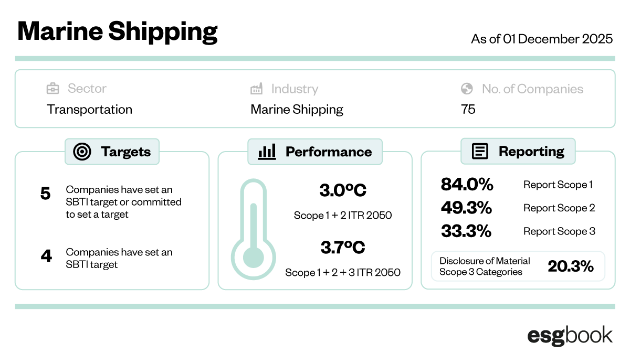Screen dimensions: 630x364
Task: Click the bar chart Performance icon
Action: coord(267,152)
